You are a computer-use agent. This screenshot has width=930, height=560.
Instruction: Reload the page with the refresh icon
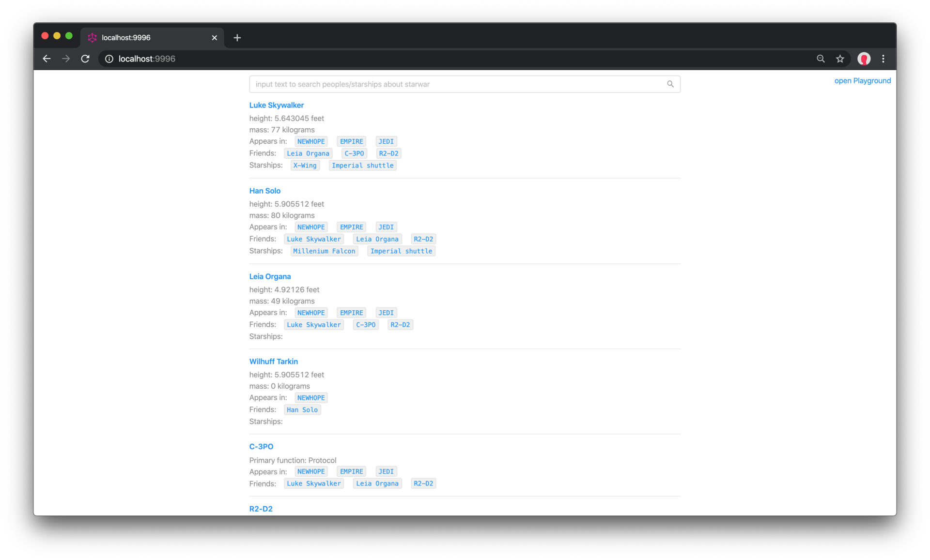pyautogui.click(x=85, y=59)
